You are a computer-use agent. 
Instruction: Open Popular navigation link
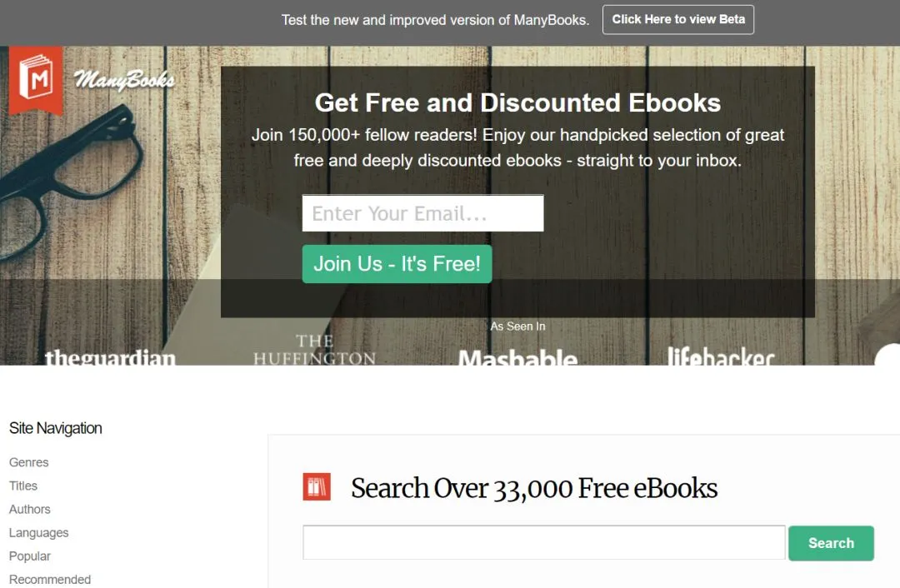[29, 556]
